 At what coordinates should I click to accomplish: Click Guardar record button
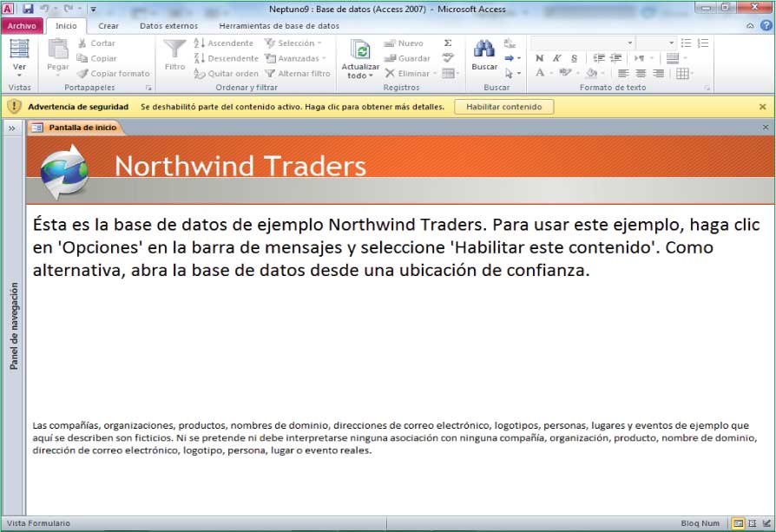coord(407,58)
